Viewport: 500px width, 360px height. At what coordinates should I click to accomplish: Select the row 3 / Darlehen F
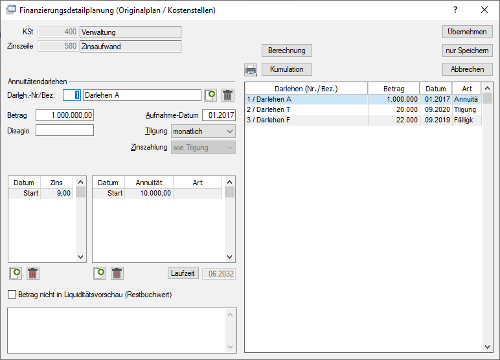pyautogui.click(x=363, y=120)
